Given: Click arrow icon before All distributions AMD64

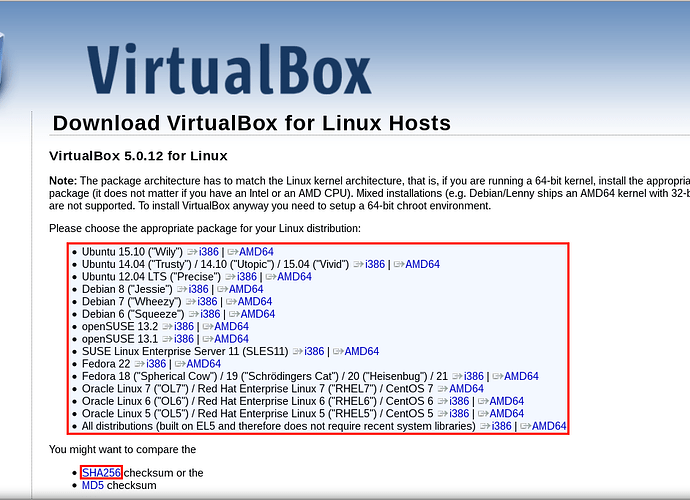Looking at the screenshot, I should coord(524,426).
